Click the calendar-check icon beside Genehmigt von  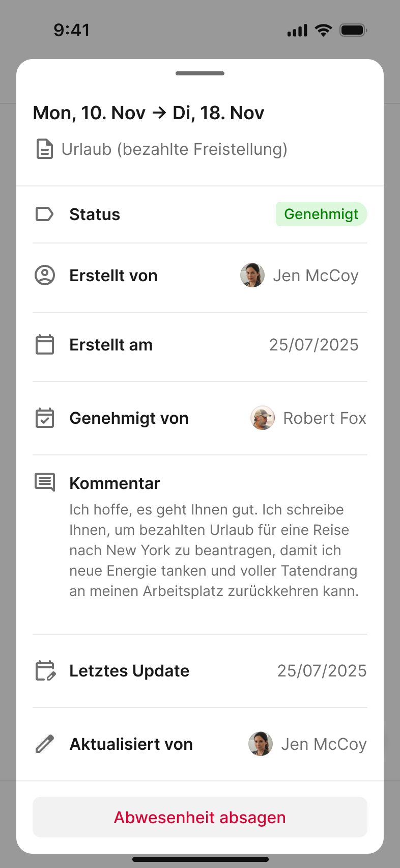pyautogui.click(x=44, y=418)
